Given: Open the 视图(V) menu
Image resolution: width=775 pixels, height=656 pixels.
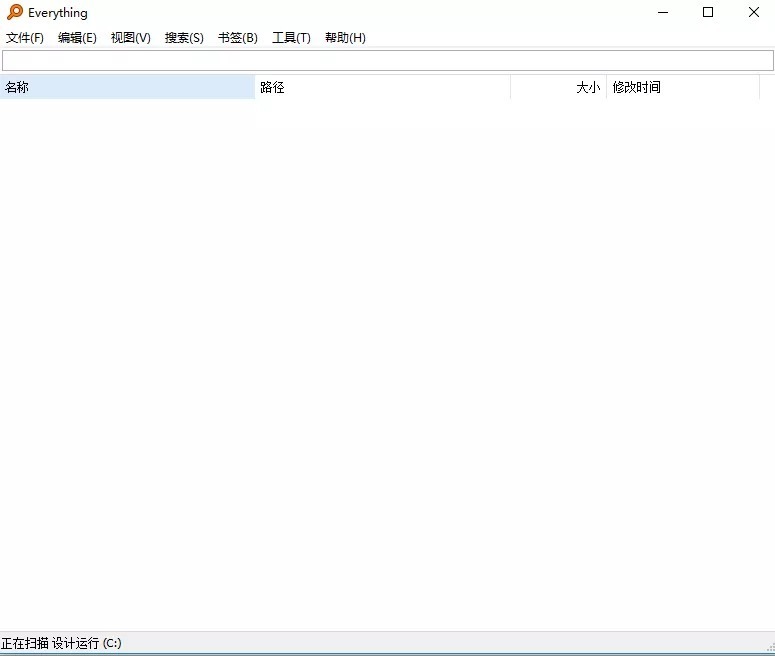Looking at the screenshot, I should tap(130, 38).
